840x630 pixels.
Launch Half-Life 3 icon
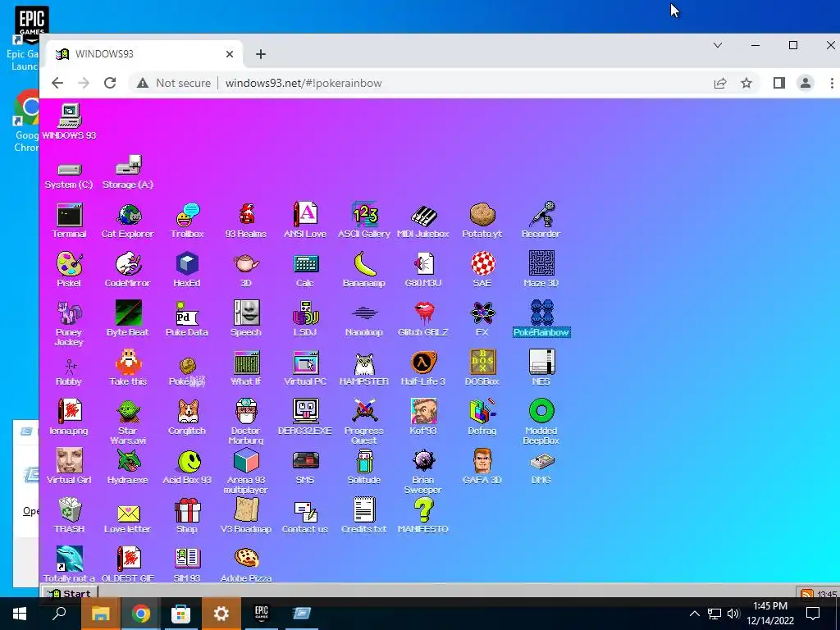click(x=423, y=363)
